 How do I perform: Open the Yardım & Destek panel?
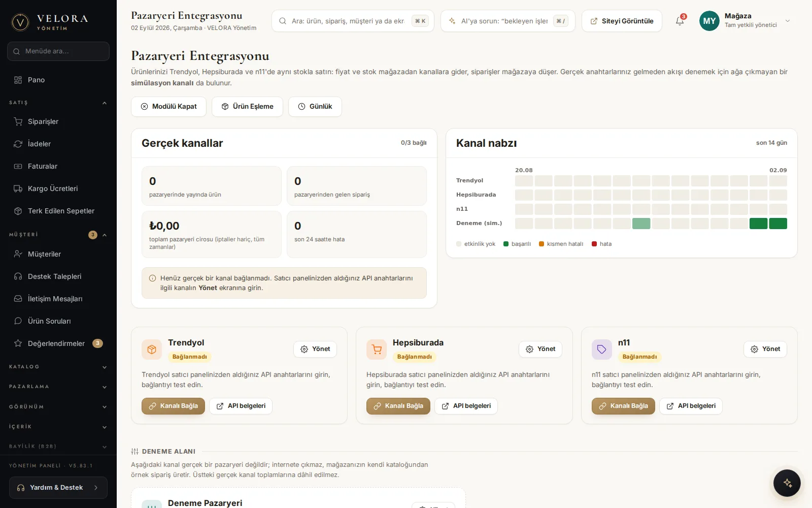point(58,488)
